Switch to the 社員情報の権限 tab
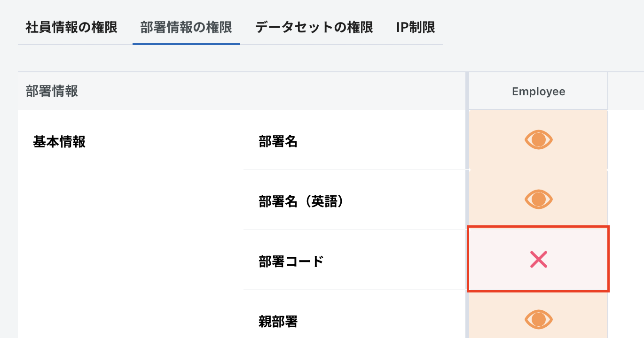644x338 pixels. [x=71, y=27]
